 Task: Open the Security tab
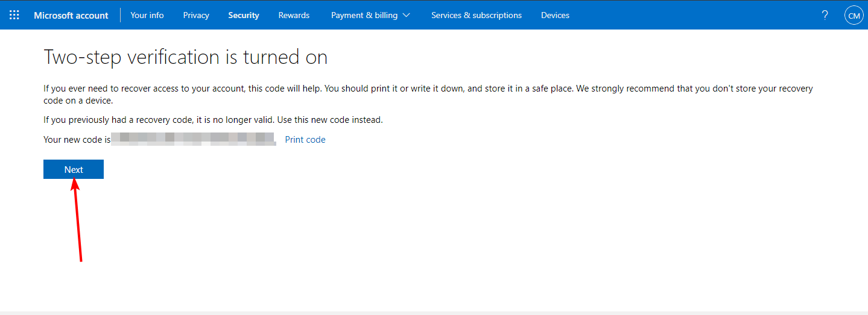click(x=244, y=15)
